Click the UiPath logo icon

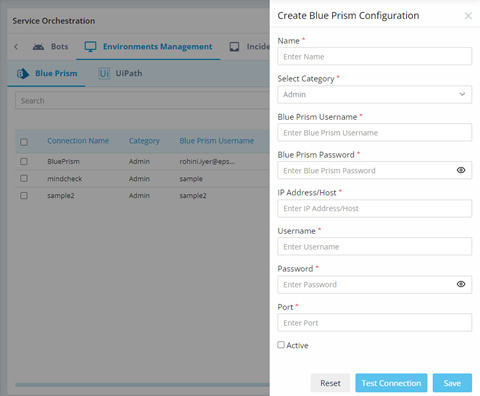pos(104,73)
